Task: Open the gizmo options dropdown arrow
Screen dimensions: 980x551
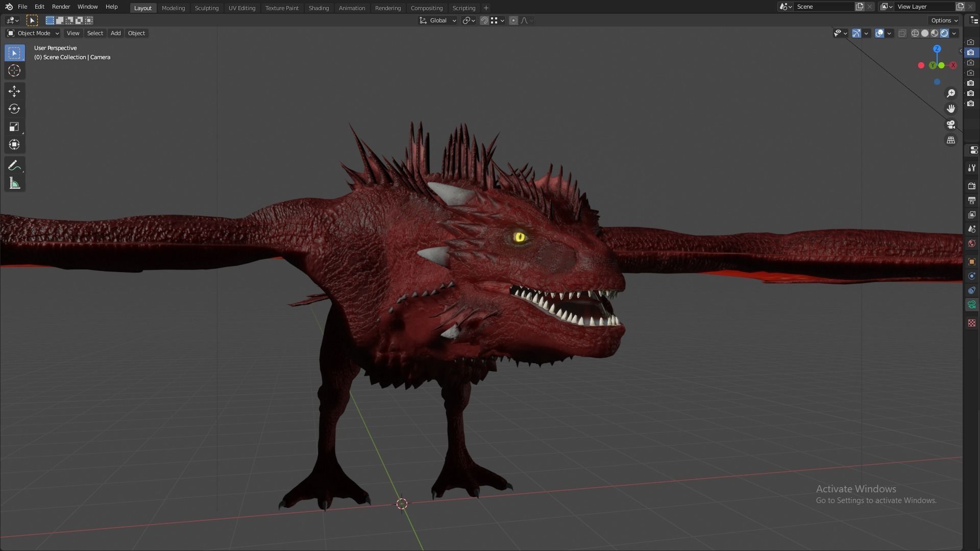Action: (x=866, y=33)
